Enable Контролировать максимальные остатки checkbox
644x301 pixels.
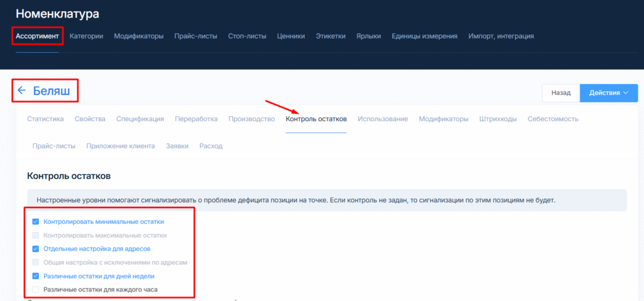[36, 235]
